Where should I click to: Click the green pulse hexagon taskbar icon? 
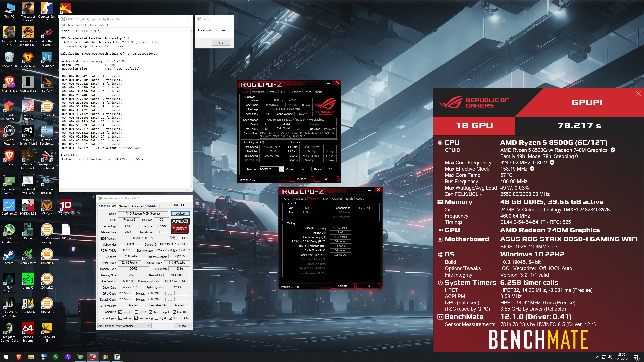56,357
